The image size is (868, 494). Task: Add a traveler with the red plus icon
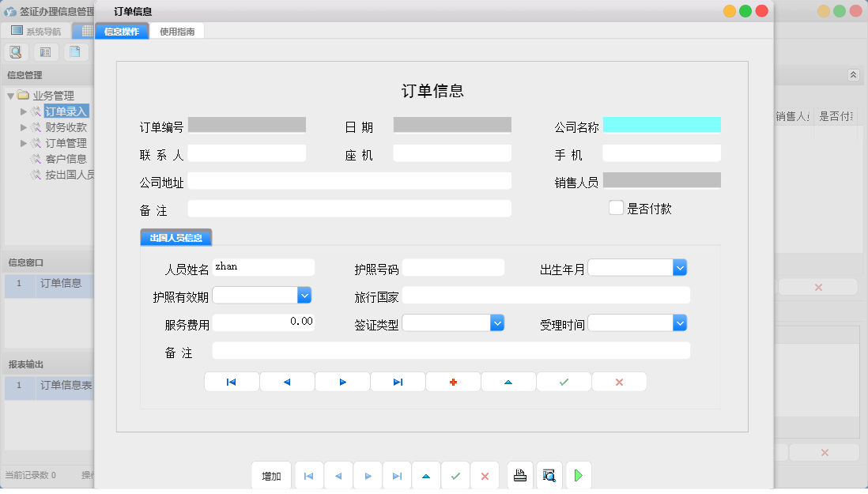tap(453, 381)
